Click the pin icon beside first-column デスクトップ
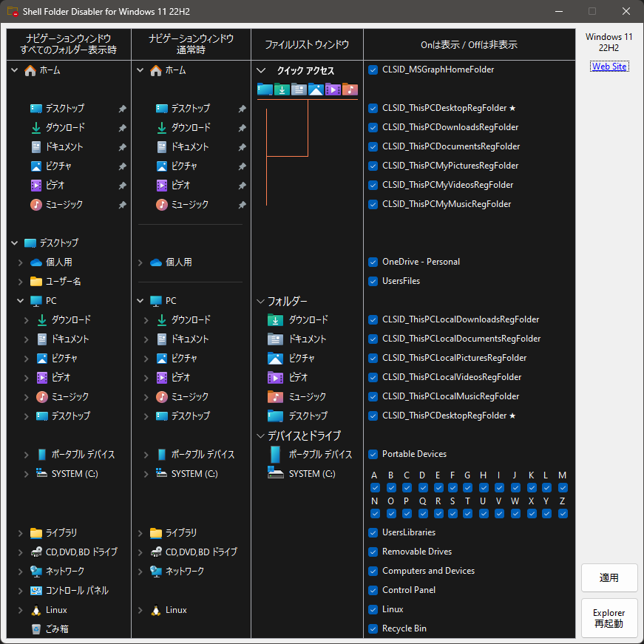The width and height of the screenshot is (644, 644). click(x=123, y=109)
